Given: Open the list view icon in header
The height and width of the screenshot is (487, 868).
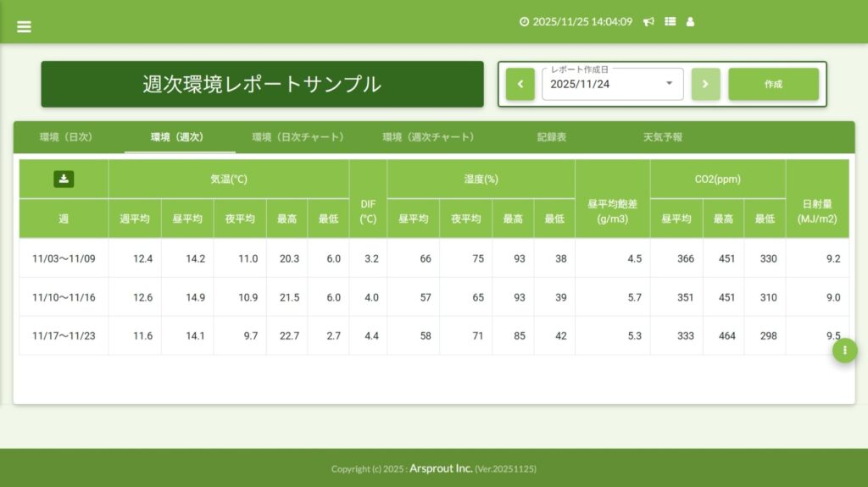Looking at the screenshot, I should (x=670, y=22).
